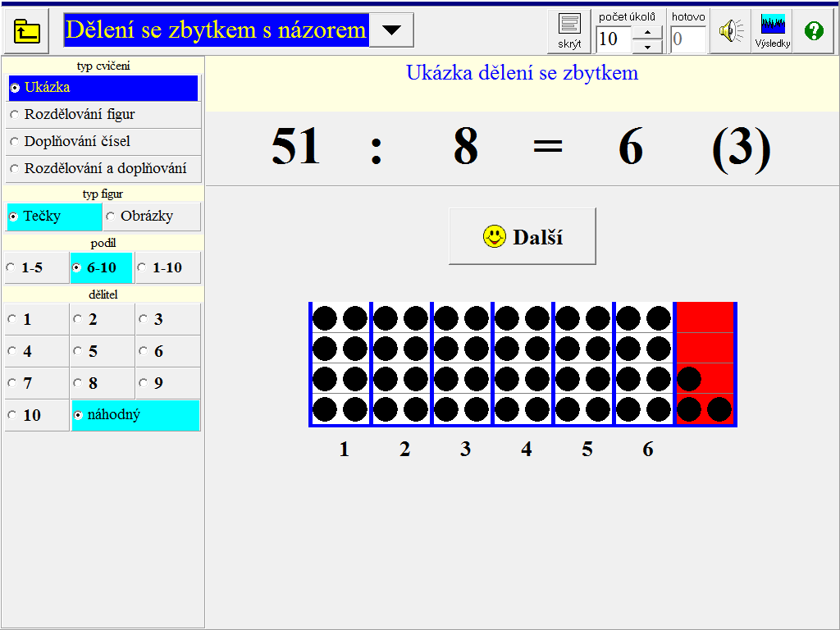Image resolution: width=840 pixels, height=630 pixels.
Task: Click group number label 3 below grid
Action: coord(465,449)
